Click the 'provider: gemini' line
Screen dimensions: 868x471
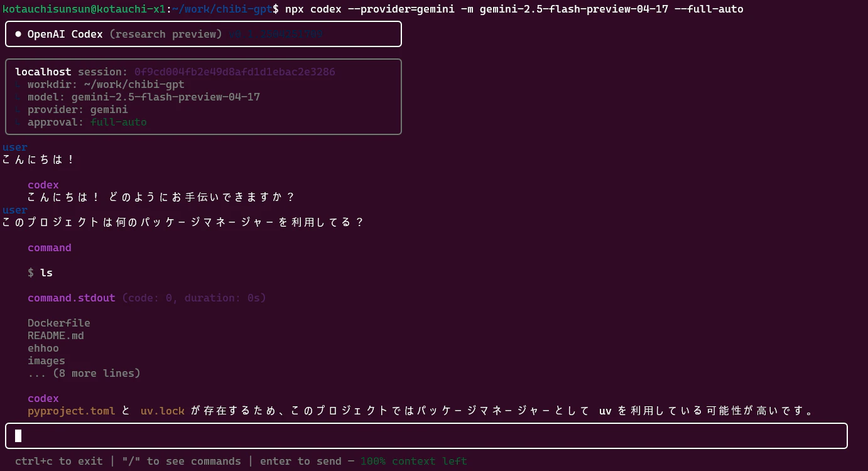(x=78, y=109)
